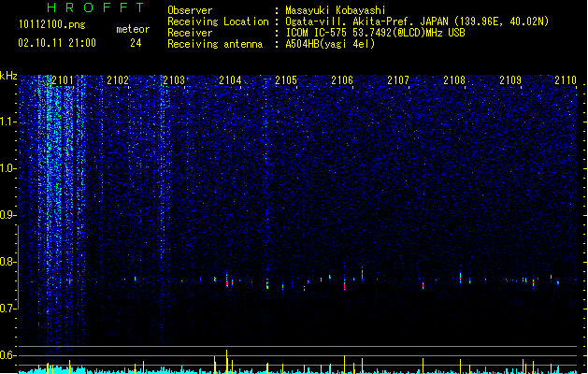Click the 2109 time marker
Screen dimensions: 588x374
pyautogui.click(x=510, y=80)
